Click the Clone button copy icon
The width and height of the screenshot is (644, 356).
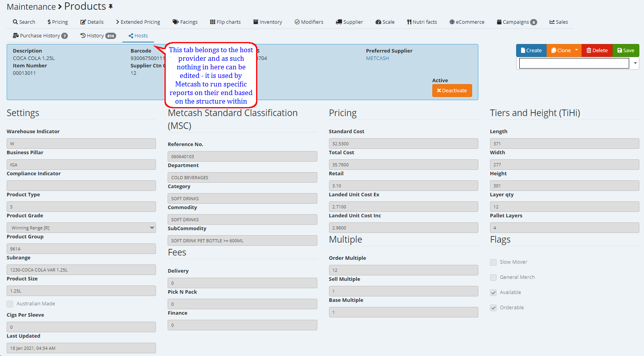pos(554,51)
